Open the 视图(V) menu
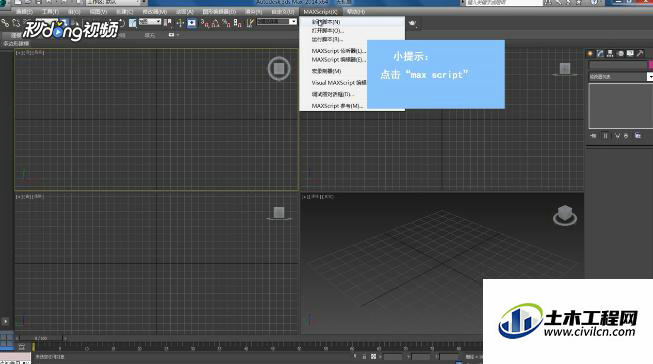Viewport: 653px width, 364px height. (x=98, y=12)
